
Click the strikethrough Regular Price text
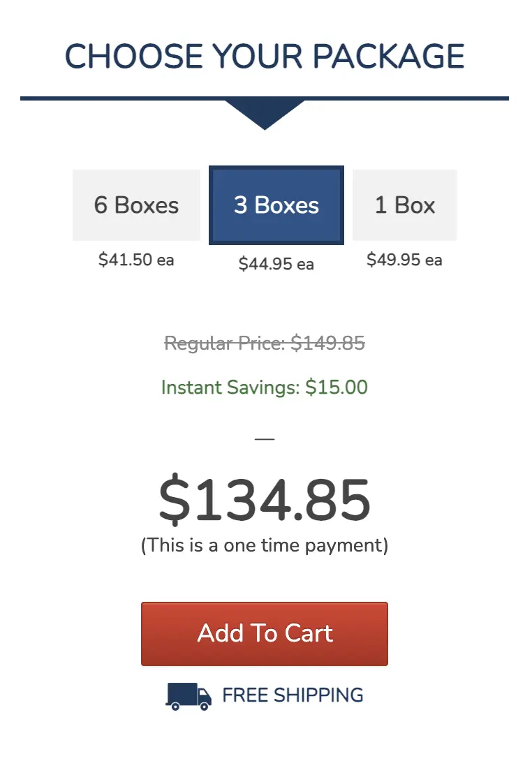coord(265,343)
